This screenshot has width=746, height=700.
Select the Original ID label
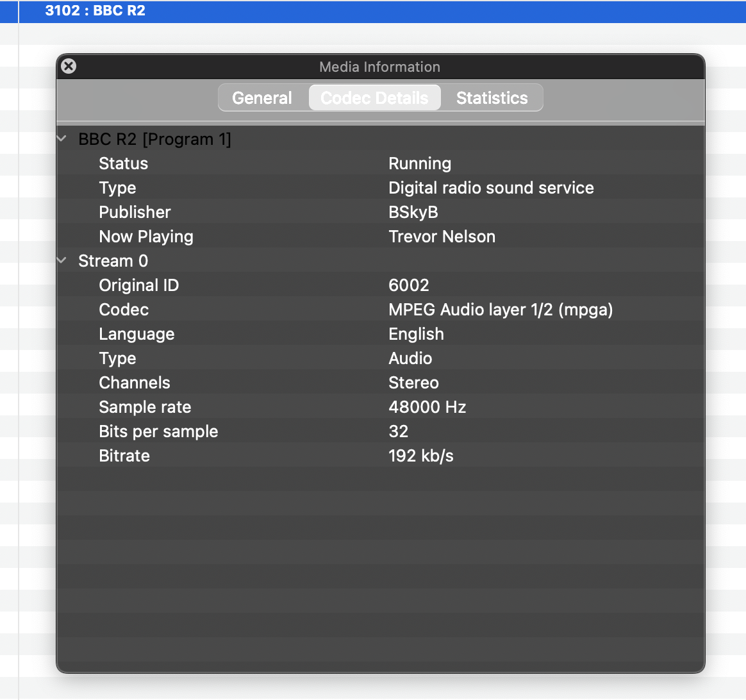[139, 285]
